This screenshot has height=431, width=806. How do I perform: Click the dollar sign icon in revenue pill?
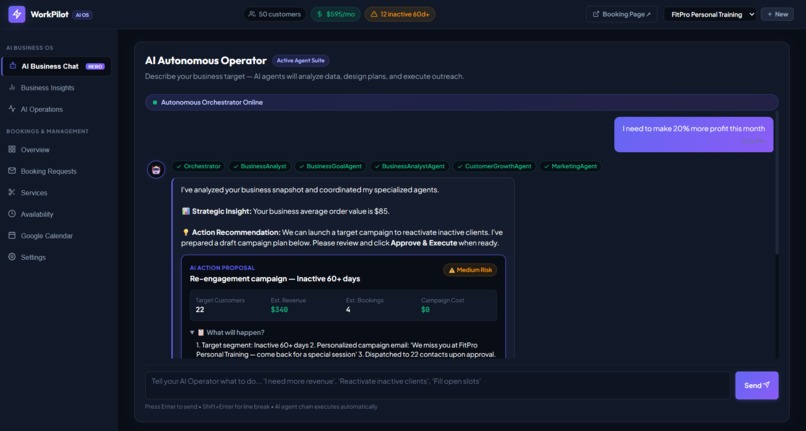coord(319,14)
